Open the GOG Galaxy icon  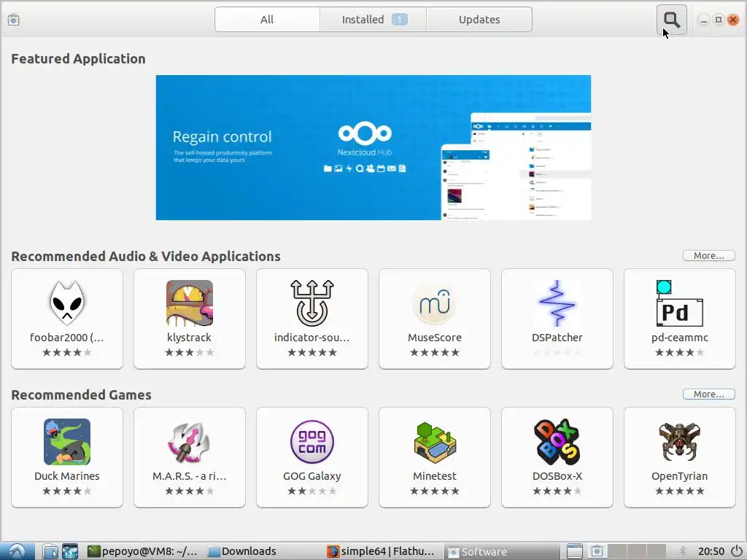tap(312, 442)
